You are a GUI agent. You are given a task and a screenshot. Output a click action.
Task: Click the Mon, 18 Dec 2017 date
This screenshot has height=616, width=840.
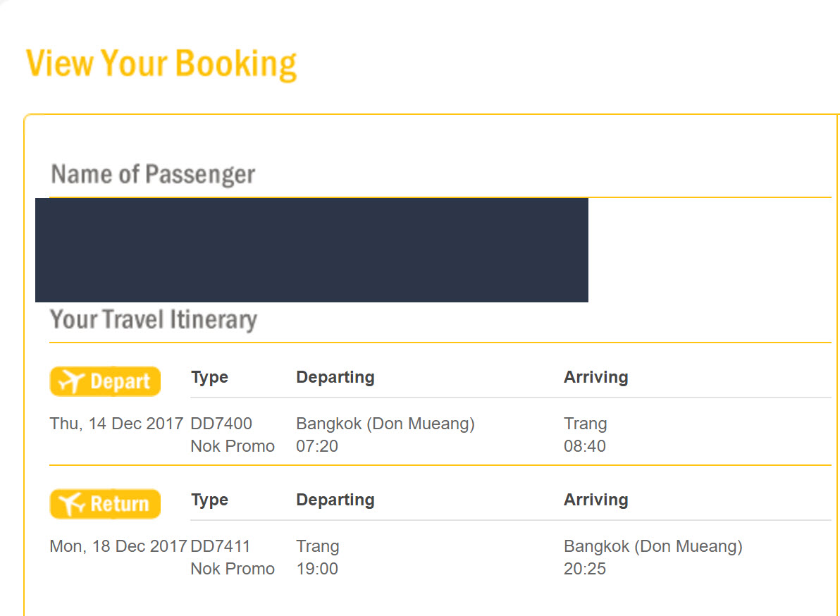118,546
